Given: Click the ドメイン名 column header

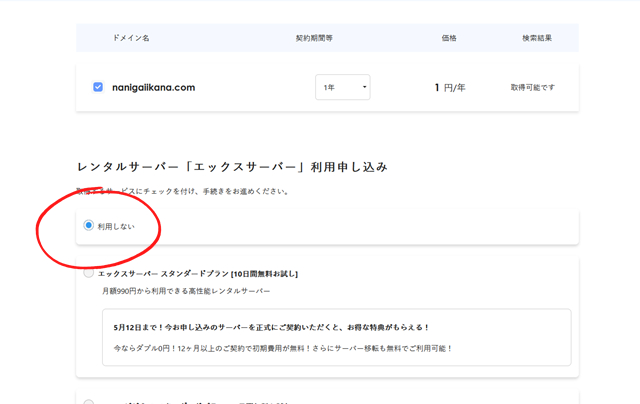Looking at the screenshot, I should point(131,38).
